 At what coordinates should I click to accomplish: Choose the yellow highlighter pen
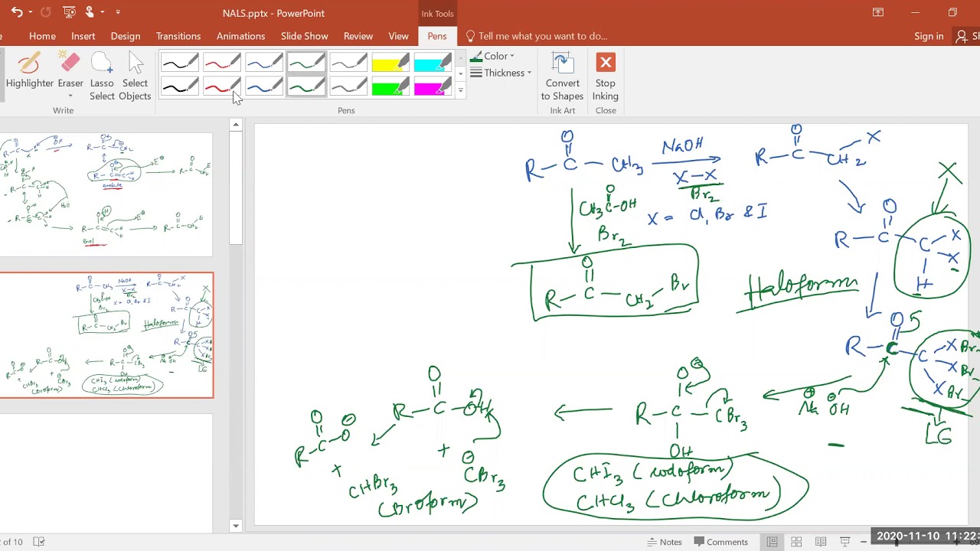390,63
